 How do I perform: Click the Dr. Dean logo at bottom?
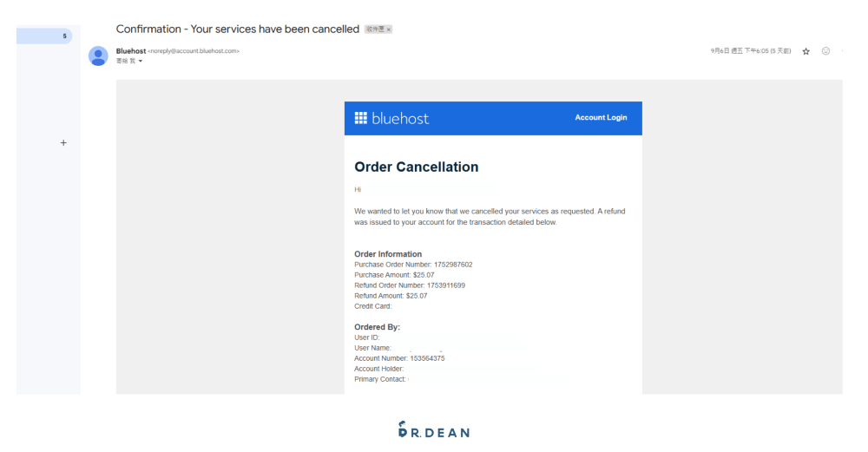coord(433,429)
